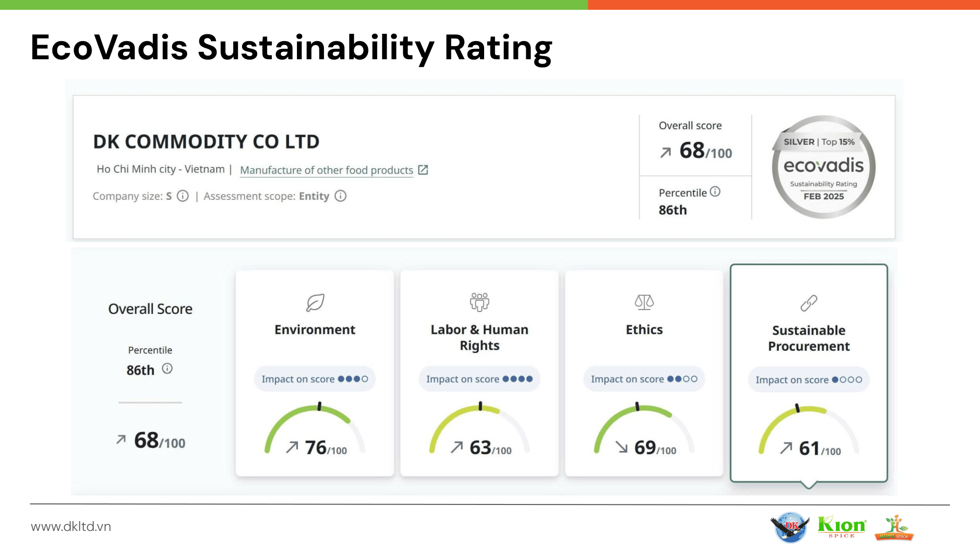The image size is (980, 551).
Task: Click the DK eagle globe logo
Action: pos(790,527)
